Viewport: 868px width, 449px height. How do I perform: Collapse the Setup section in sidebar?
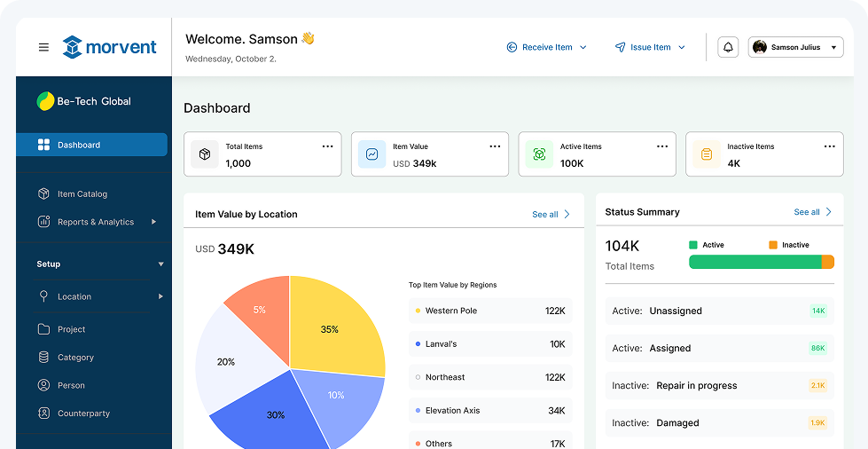160,264
